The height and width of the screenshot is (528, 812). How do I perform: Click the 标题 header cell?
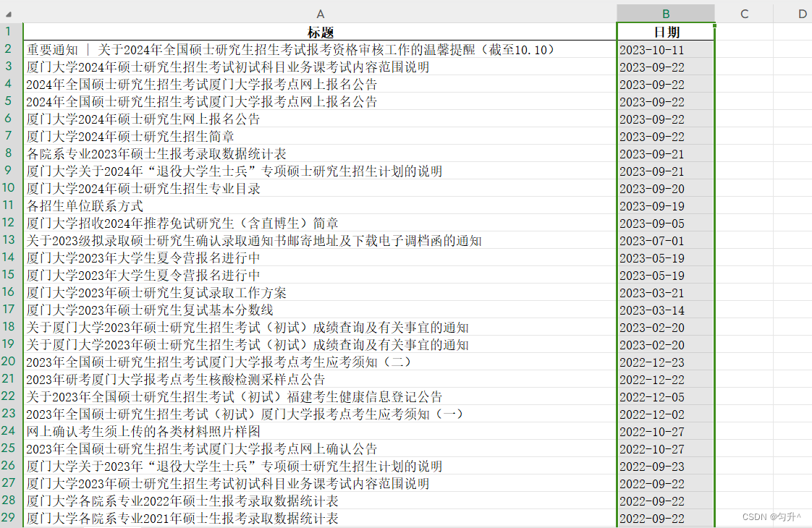pyautogui.click(x=320, y=32)
